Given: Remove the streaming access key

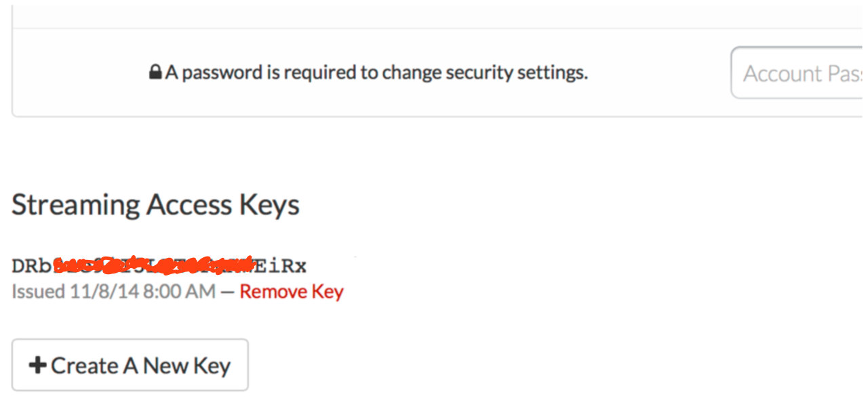Looking at the screenshot, I should 292,292.
